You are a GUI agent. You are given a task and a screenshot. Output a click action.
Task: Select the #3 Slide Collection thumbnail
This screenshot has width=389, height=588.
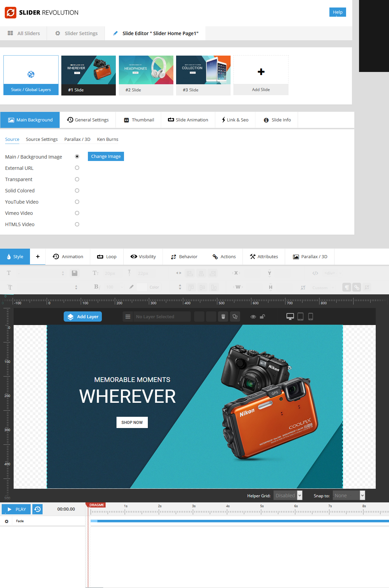(x=203, y=75)
